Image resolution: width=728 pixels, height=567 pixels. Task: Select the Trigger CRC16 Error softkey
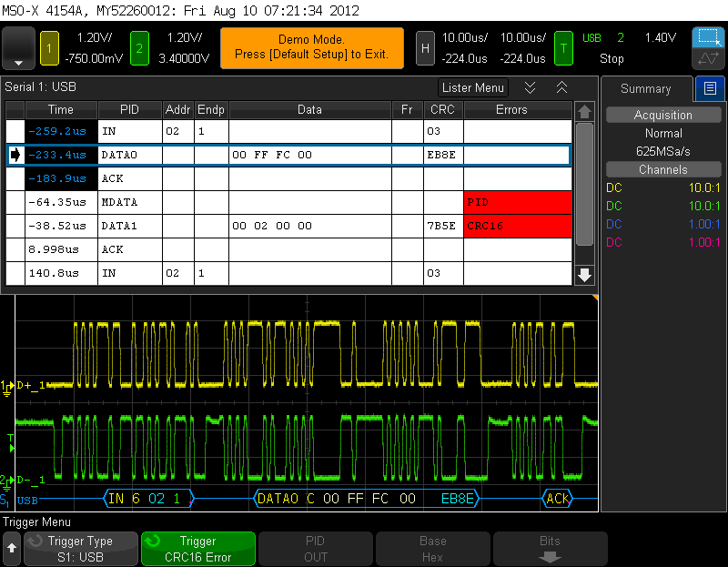(x=197, y=548)
